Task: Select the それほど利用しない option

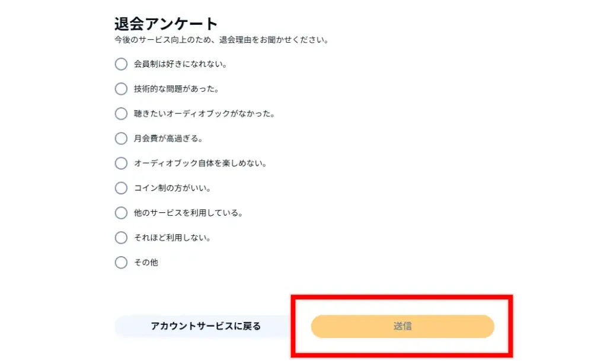Action: (121, 238)
